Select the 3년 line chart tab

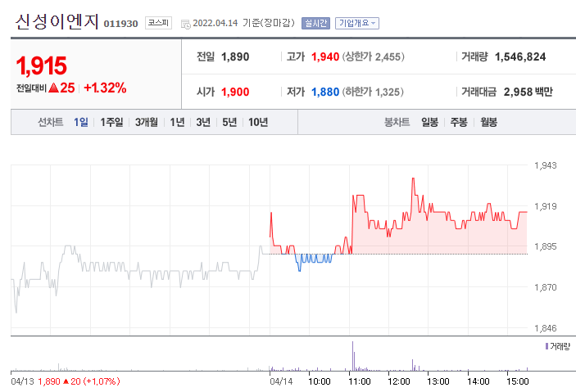tap(203, 122)
